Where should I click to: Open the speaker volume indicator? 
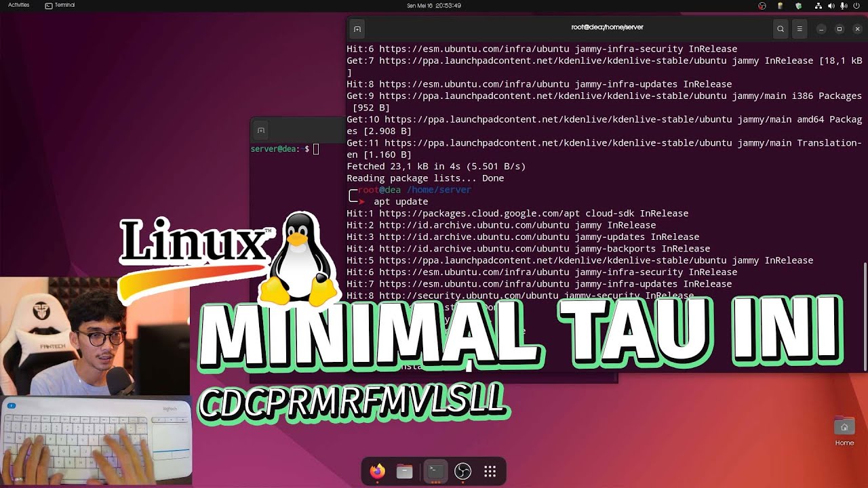831,5
